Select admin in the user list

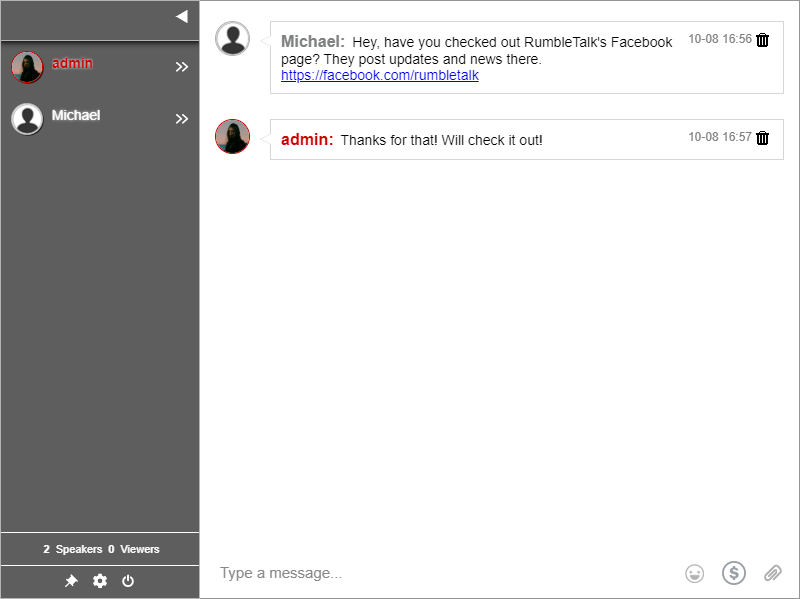[72, 64]
